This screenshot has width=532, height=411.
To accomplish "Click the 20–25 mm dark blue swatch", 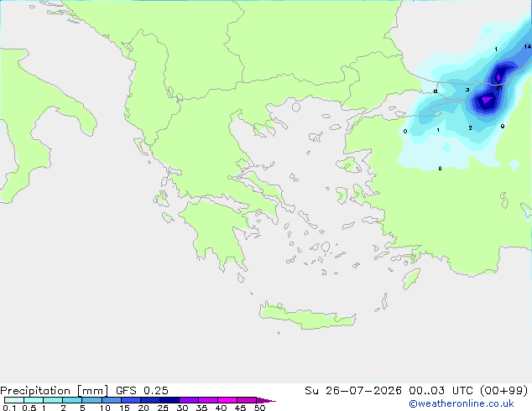I will tap(150, 400).
